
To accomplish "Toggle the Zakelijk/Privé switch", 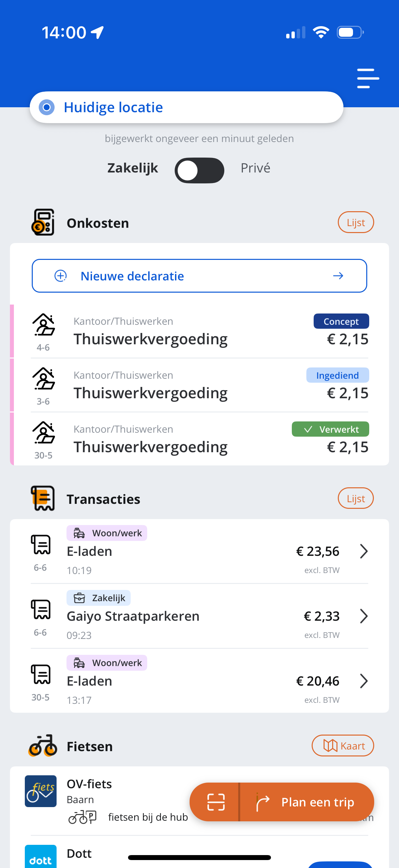I will pos(199,170).
